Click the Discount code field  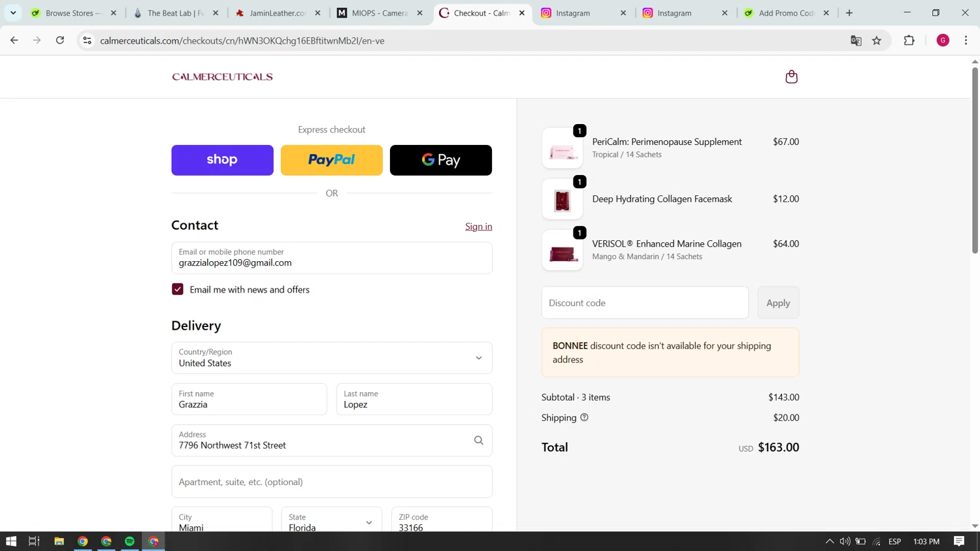645,303
